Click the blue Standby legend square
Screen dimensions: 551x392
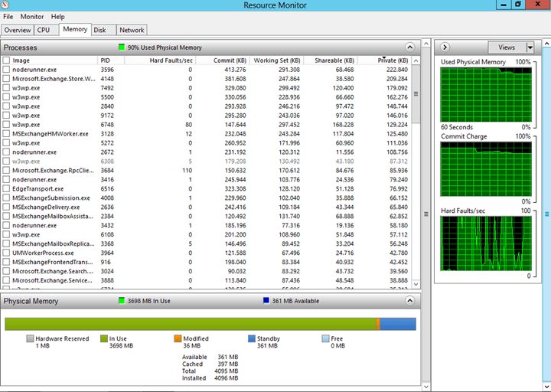[252, 338]
